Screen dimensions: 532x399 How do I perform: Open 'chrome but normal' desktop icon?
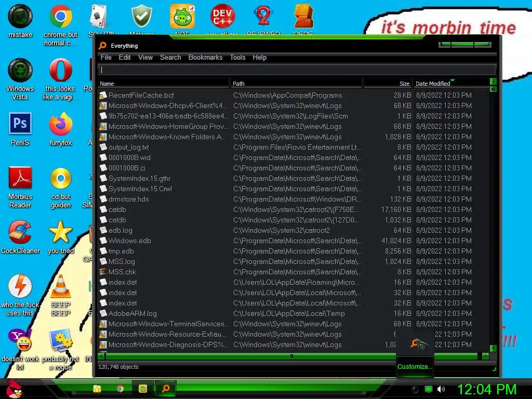[60, 24]
